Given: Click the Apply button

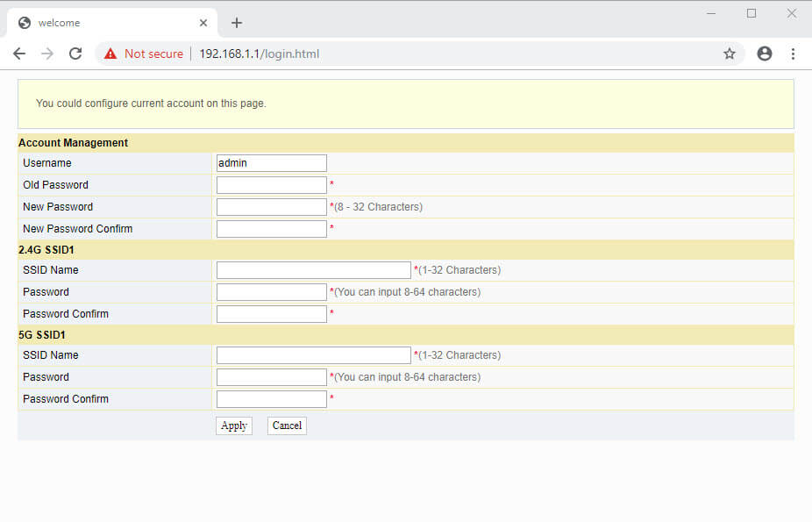Looking at the screenshot, I should (234, 425).
